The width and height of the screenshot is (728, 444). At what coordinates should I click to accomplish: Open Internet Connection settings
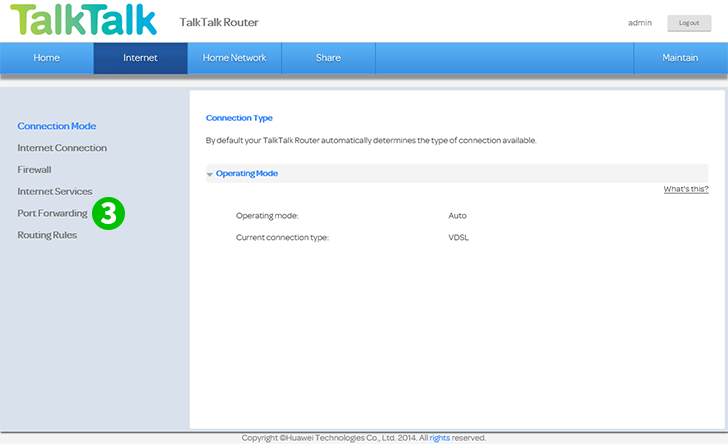pyautogui.click(x=62, y=148)
